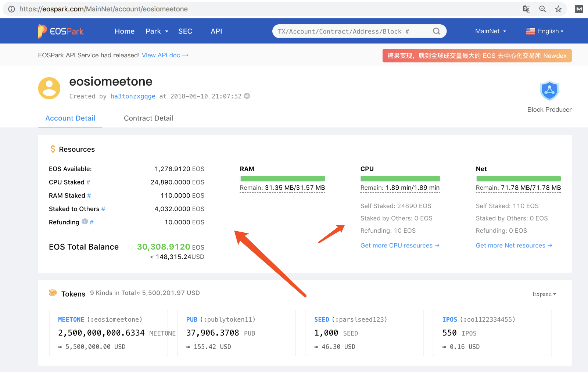The image size is (588, 372).
Task: Click the EOS Total Balance value 30,308.9120
Action: (x=164, y=247)
